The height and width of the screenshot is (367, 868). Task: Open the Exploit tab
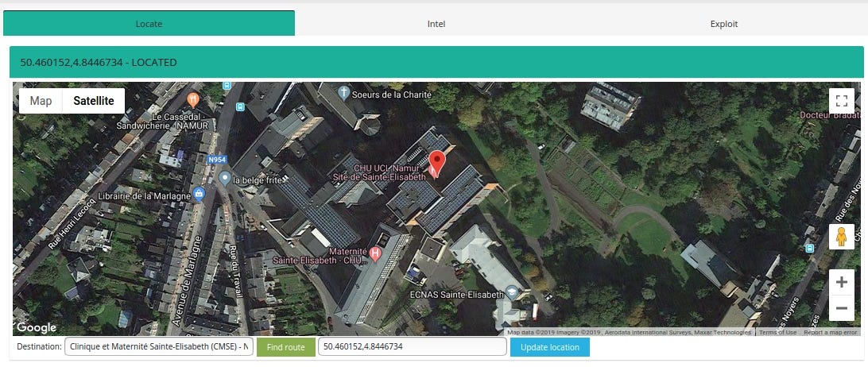click(x=724, y=24)
